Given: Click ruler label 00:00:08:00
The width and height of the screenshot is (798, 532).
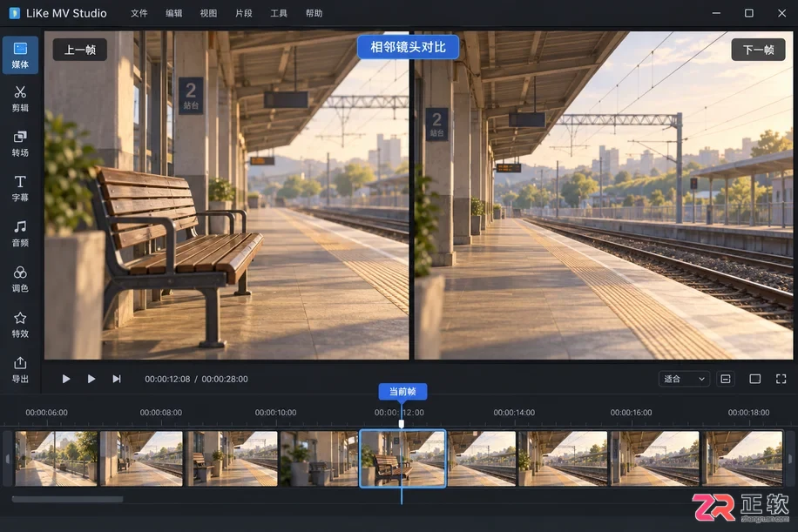Looking at the screenshot, I should (x=161, y=413).
